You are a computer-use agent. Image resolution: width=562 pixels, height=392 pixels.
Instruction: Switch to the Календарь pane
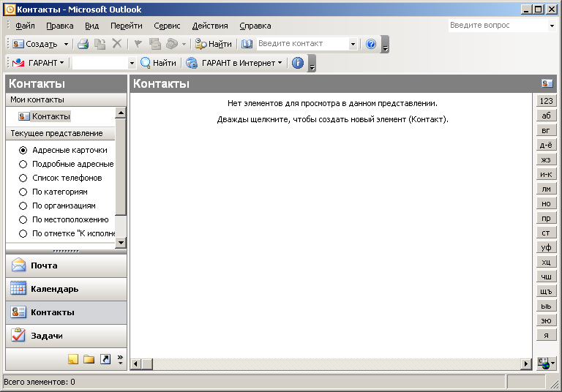66,289
